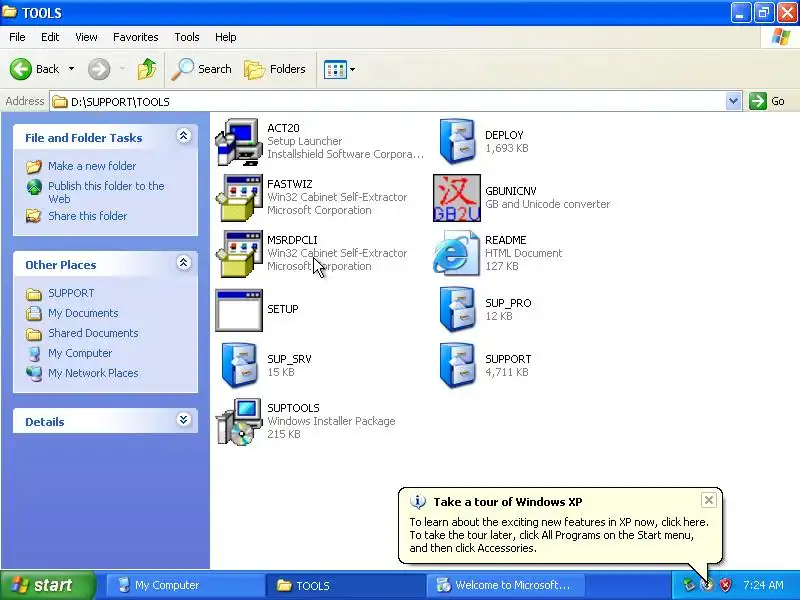Click the My Computer sidebar icon
Viewport: 800px width, 600px height.
(x=34, y=353)
